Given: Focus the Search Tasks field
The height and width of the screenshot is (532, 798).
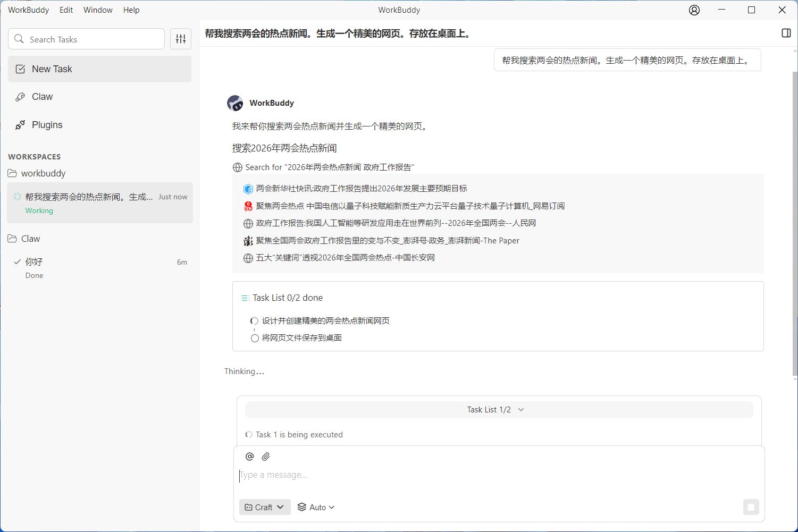Looking at the screenshot, I should [x=86, y=39].
